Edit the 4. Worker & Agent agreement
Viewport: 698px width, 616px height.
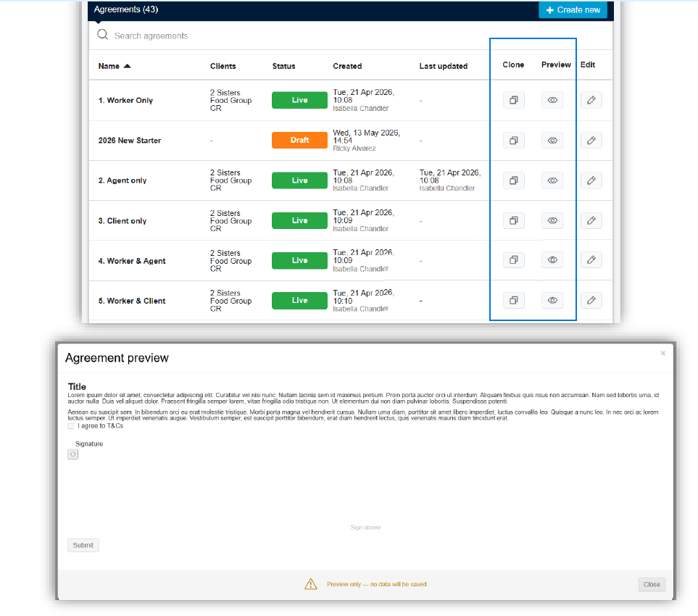click(591, 259)
